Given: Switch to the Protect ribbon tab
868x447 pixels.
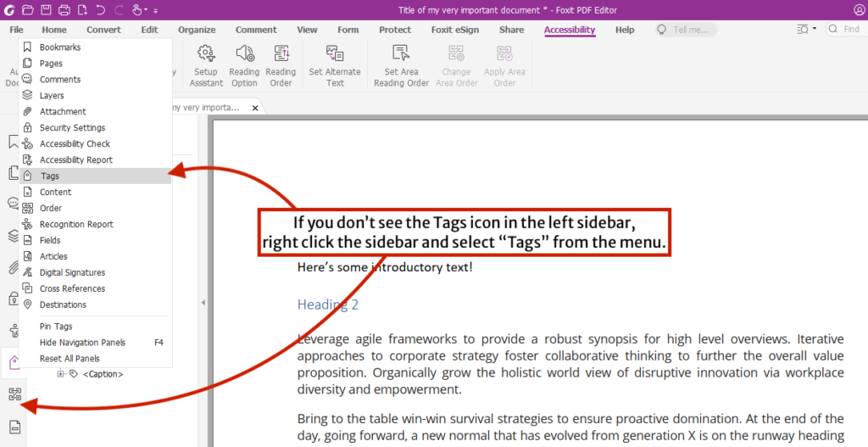Looking at the screenshot, I should 395,30.
